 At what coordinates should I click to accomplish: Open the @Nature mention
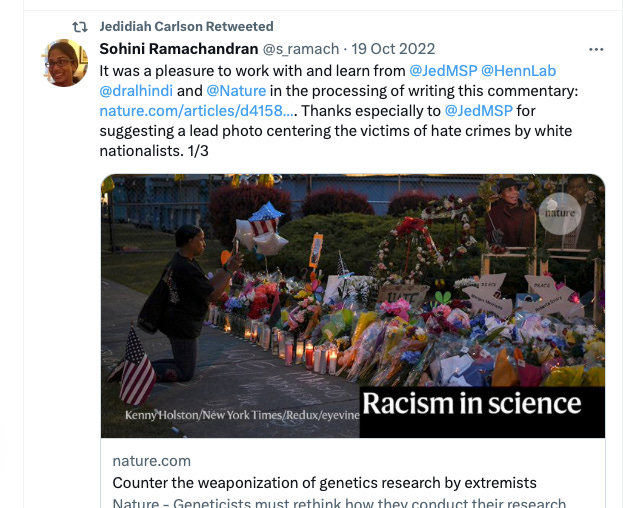[x=236, y=91]
